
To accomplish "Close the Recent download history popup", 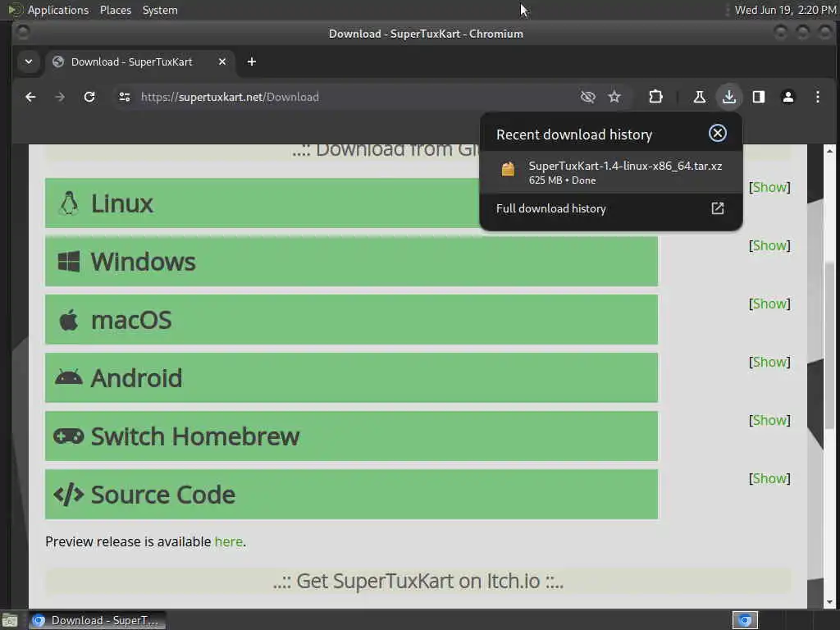I will point(717,134).
